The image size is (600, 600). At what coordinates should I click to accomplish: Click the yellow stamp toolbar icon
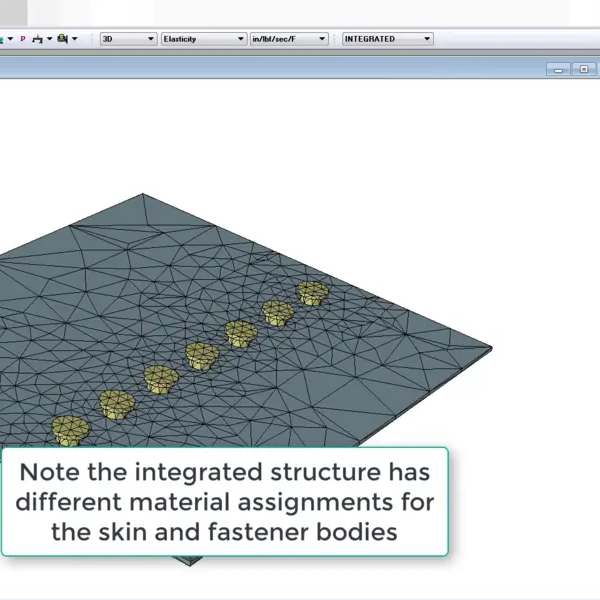click(62, 39)
